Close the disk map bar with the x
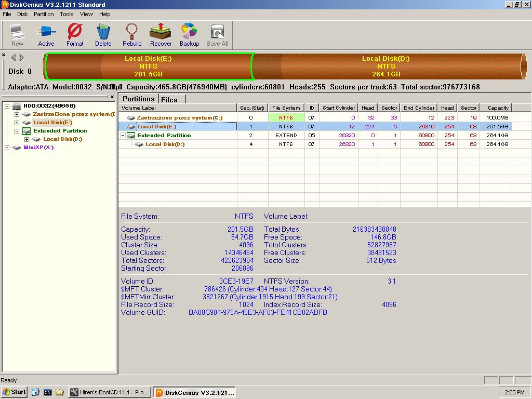 (4, 55)
